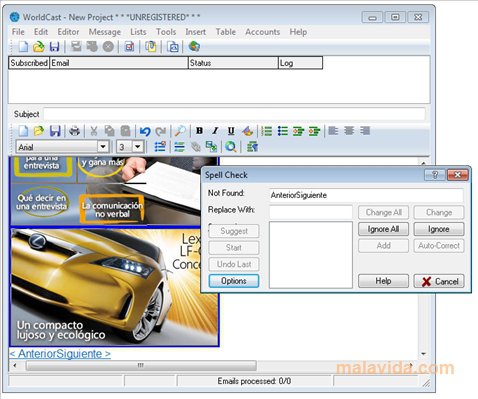Toggle underline formatting
The width and height of the screenshot is (478, 399).
pyautogui.click(x=231, y=131)
